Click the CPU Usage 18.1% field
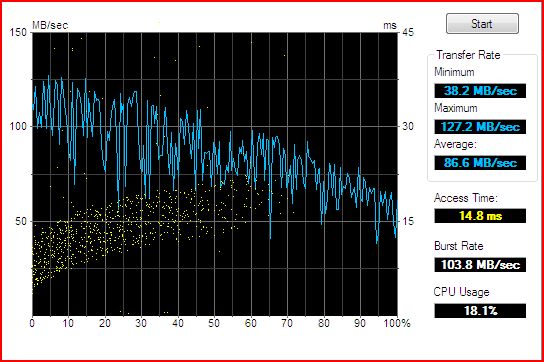 480,311
